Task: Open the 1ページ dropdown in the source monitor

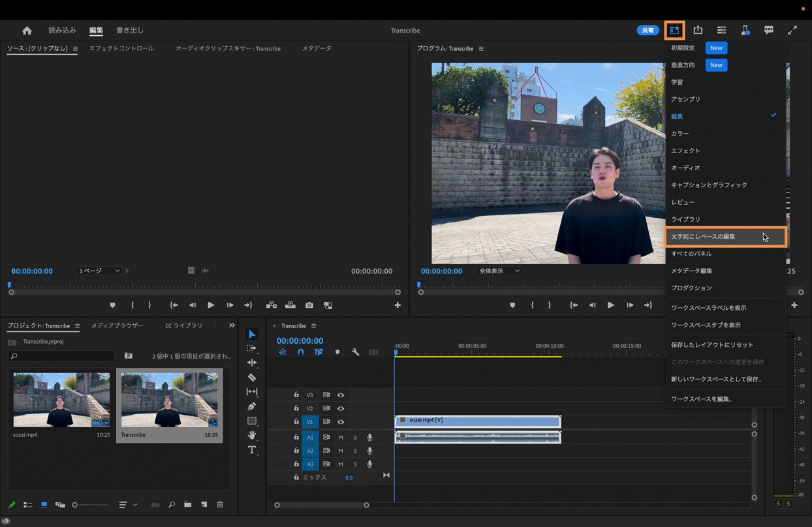Action: click(x=99, y=271)
